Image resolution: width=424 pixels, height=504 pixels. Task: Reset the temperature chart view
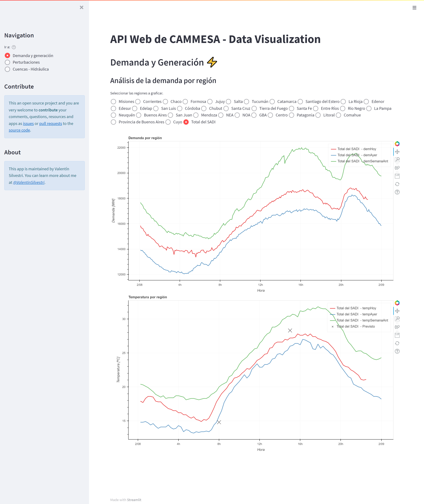point(397,343)
